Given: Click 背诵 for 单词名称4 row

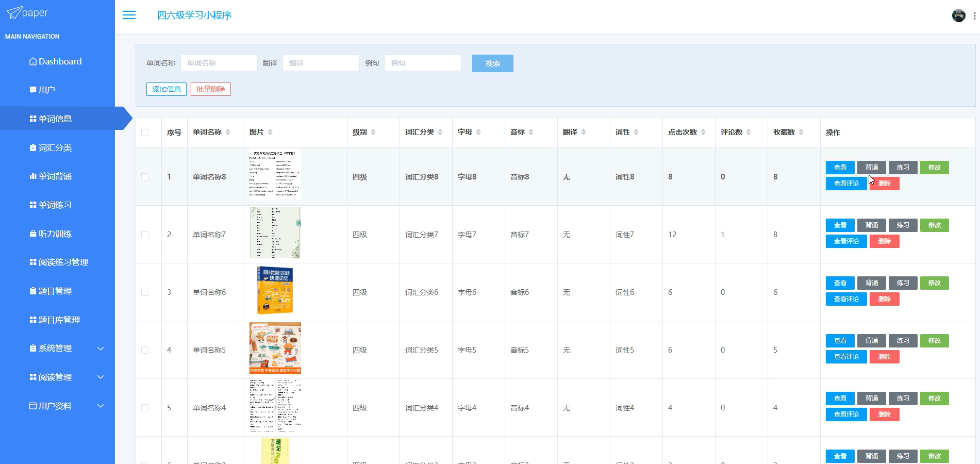Looking at the screenshot, I should tap(872, 399).
